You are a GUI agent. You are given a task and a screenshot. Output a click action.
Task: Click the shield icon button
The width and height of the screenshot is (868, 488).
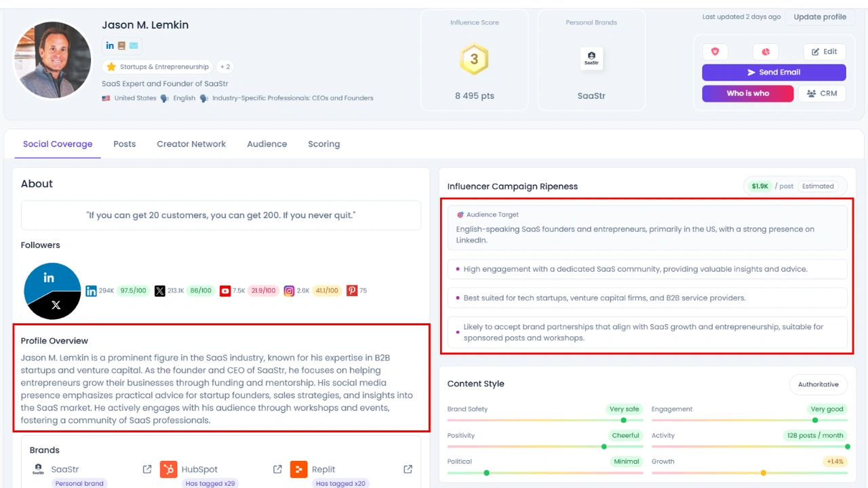(715, 52)
